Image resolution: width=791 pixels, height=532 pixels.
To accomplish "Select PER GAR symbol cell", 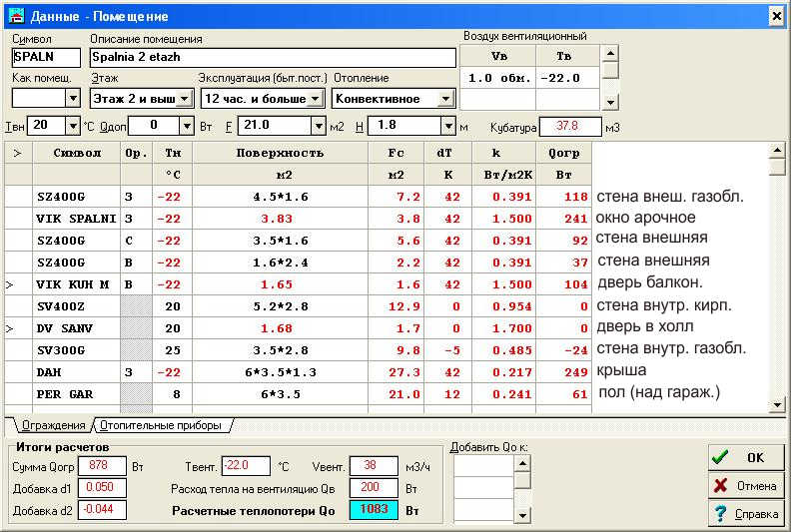I will coord(77,394).
